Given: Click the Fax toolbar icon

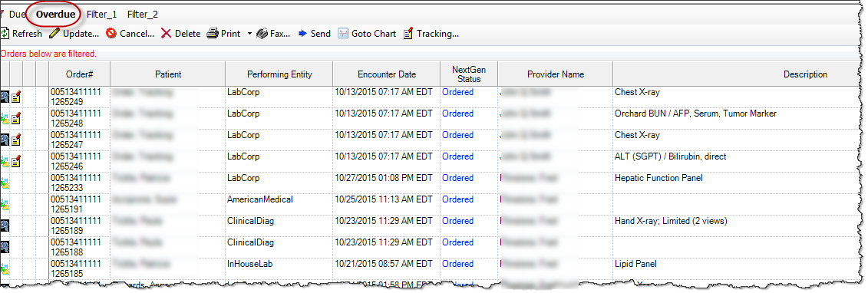Looking at the screenshot, I should coord(262,34).
